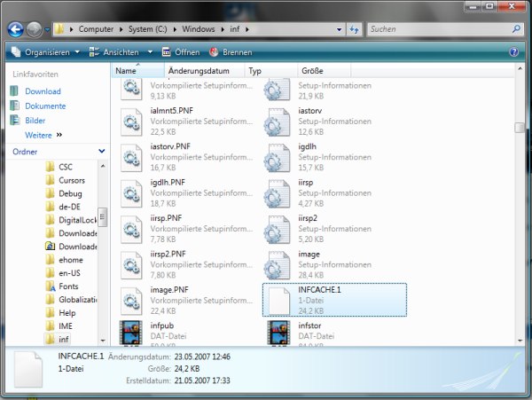Image resolution: width=532 pixels, height=400 pixels.
Task: Click the folder icon in address bar
Action: pos(59,29)
